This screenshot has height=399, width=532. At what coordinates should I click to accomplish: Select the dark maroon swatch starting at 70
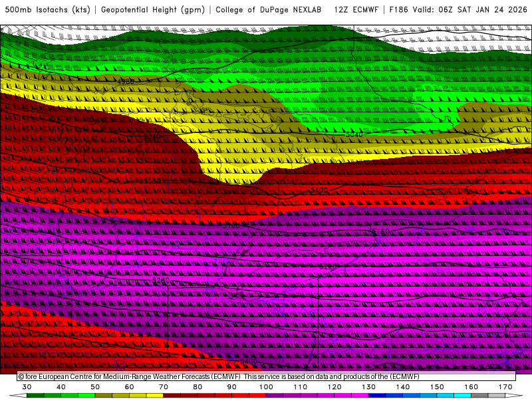tap(172, 396)
